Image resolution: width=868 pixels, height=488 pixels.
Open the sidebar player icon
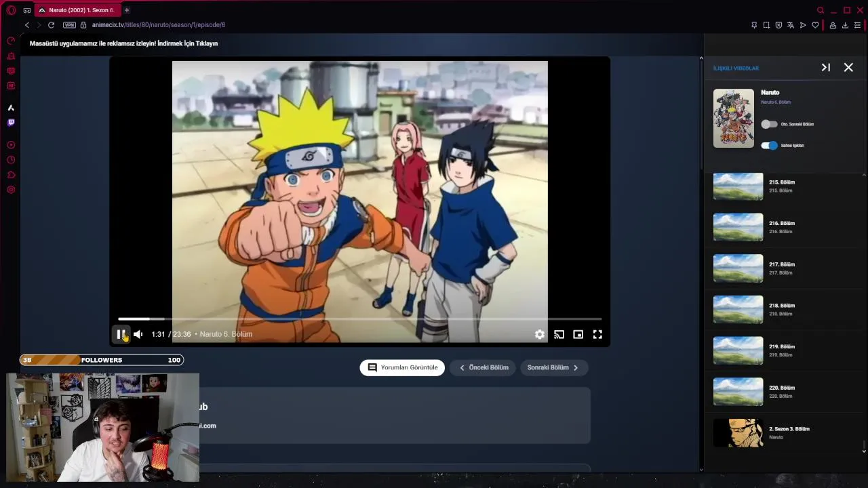tap(11, 145)
